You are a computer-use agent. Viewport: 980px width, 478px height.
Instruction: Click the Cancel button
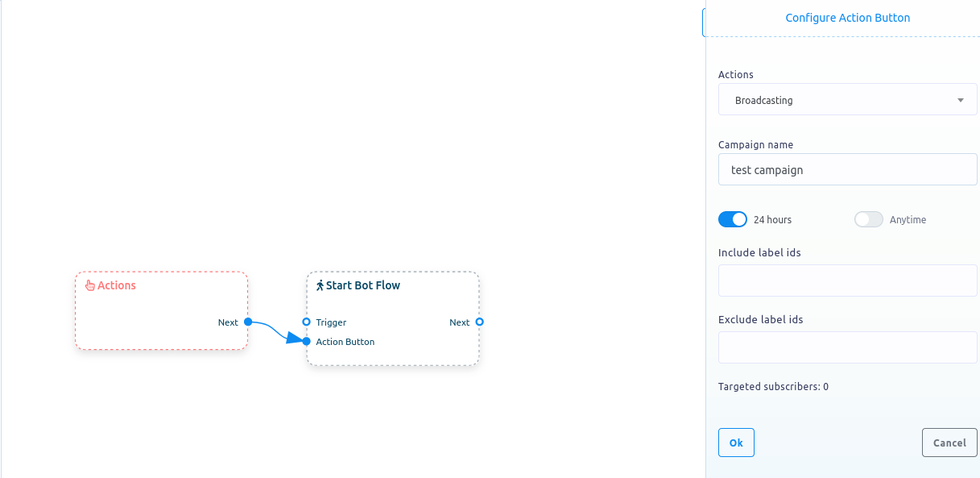(949, 443)
